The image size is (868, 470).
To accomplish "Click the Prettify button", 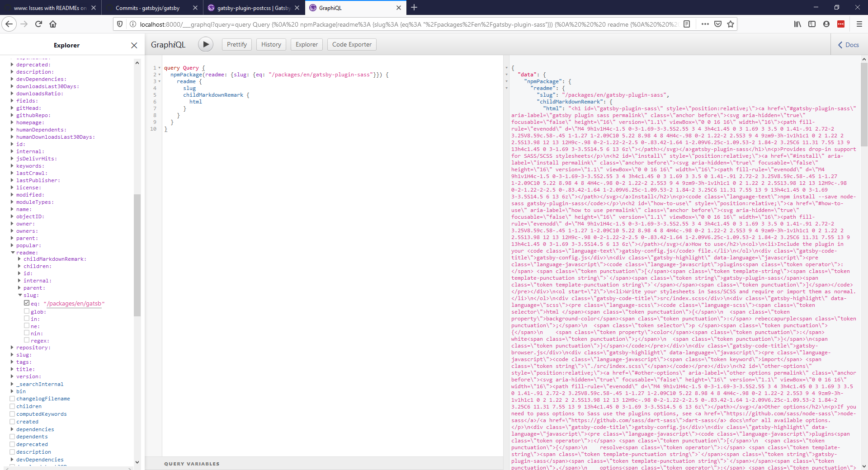I will [236, 44].
